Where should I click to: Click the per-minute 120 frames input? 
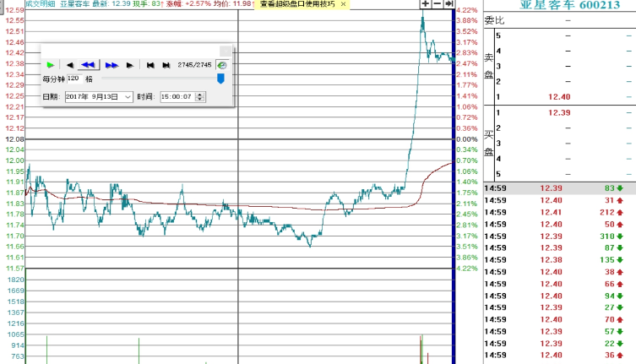click(73, 79)
